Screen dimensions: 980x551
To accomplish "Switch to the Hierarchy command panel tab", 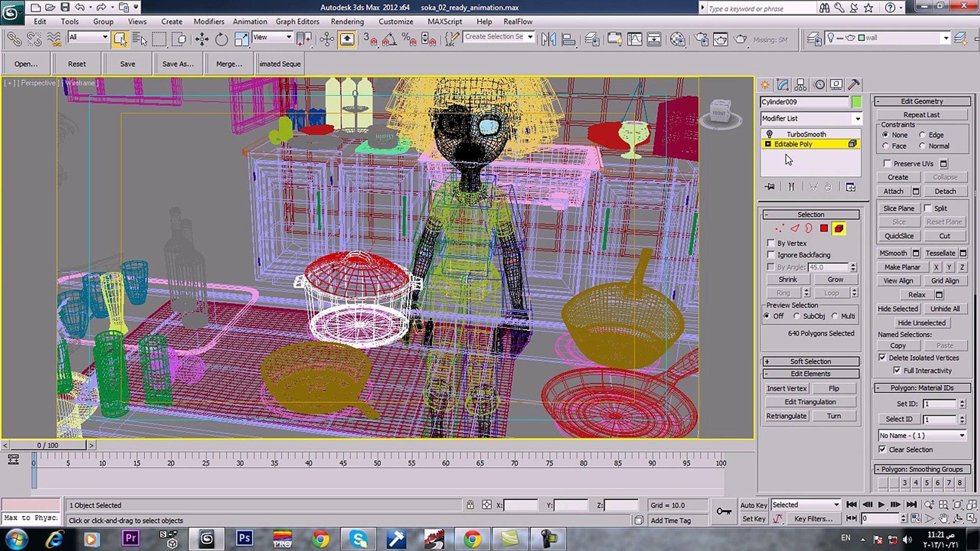I will pyautogui.click(x=801, y=85).
